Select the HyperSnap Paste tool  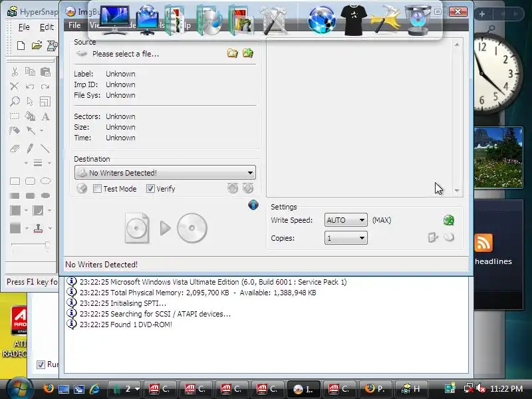[45, 72]
